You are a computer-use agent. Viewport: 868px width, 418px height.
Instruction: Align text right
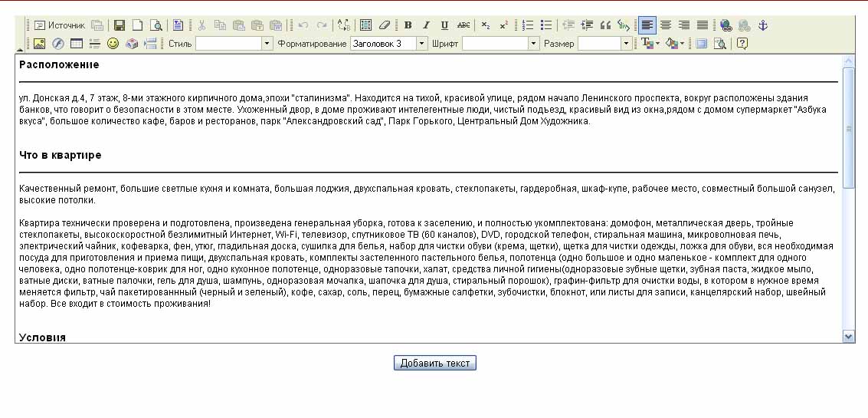coord(683,25)
